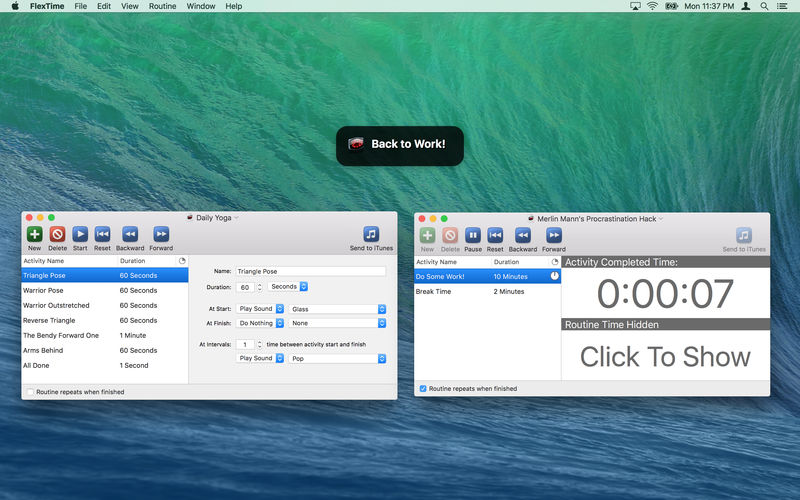Open the Window menu in menu bar

[x=200, y=6]
